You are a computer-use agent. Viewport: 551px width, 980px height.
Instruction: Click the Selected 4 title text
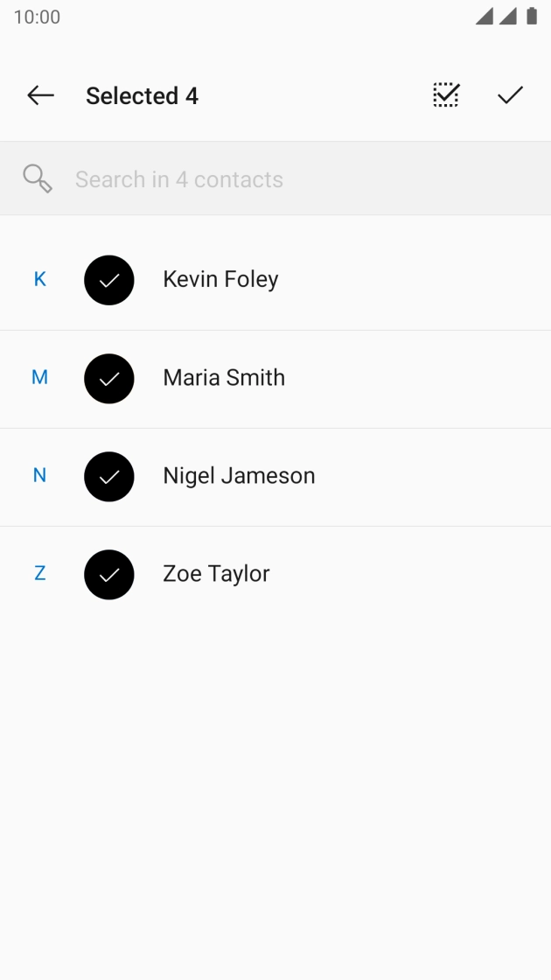pos(142,95)
